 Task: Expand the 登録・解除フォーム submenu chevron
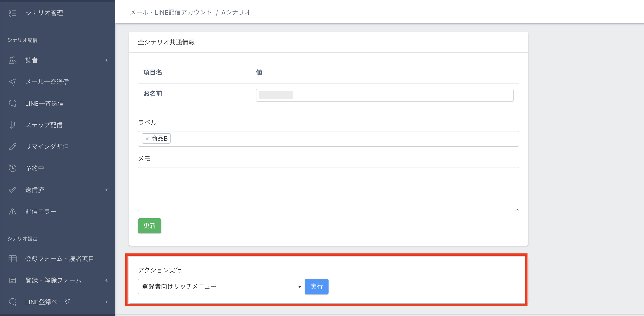107,280
